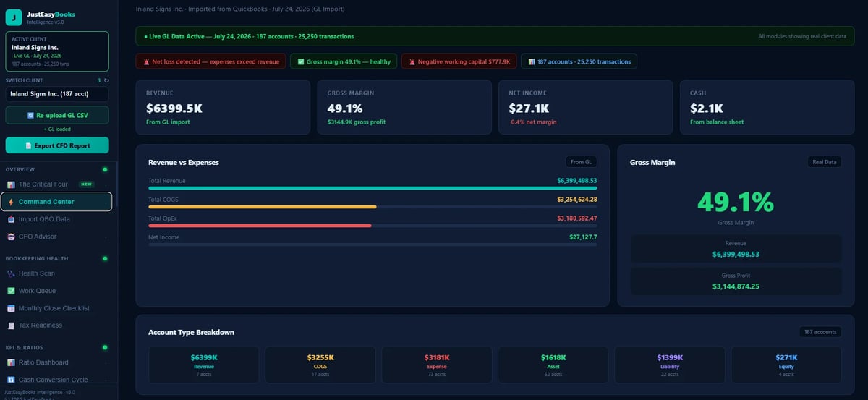Click the NEW badge next to Critical Four
Viewport: 868px width, 400px height.
[86, 184]
